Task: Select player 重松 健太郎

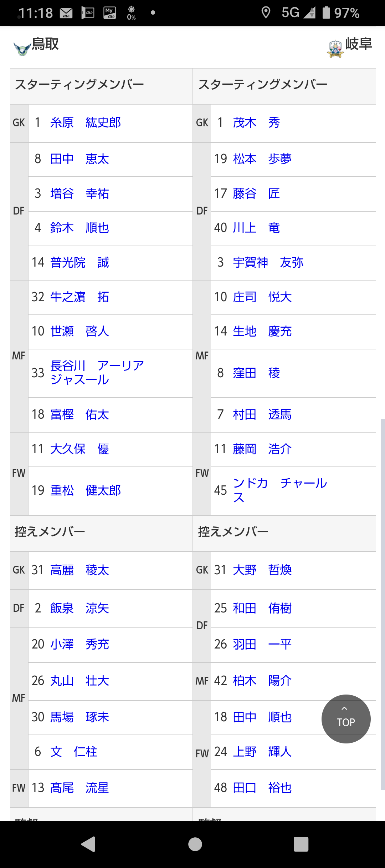Action: (x=86, y=490)
